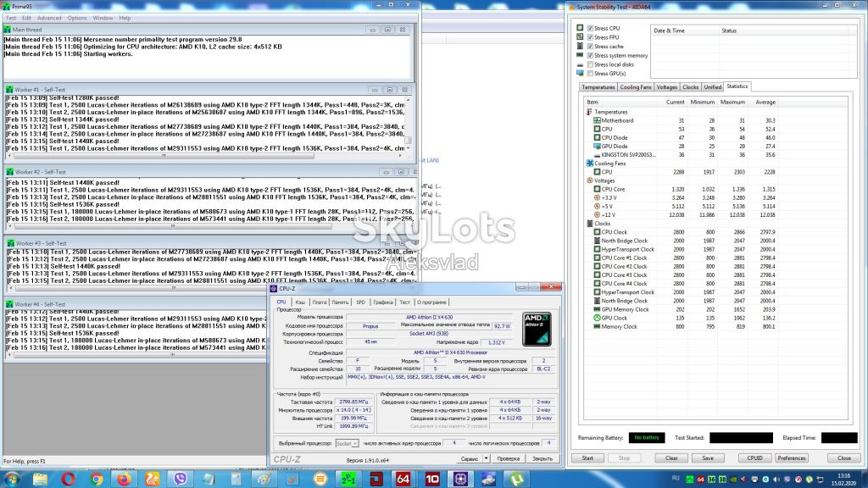This screenshot has height=488, width=868.
Task: Toggle the Stress CPU checkbox
Action: point(590,28)
